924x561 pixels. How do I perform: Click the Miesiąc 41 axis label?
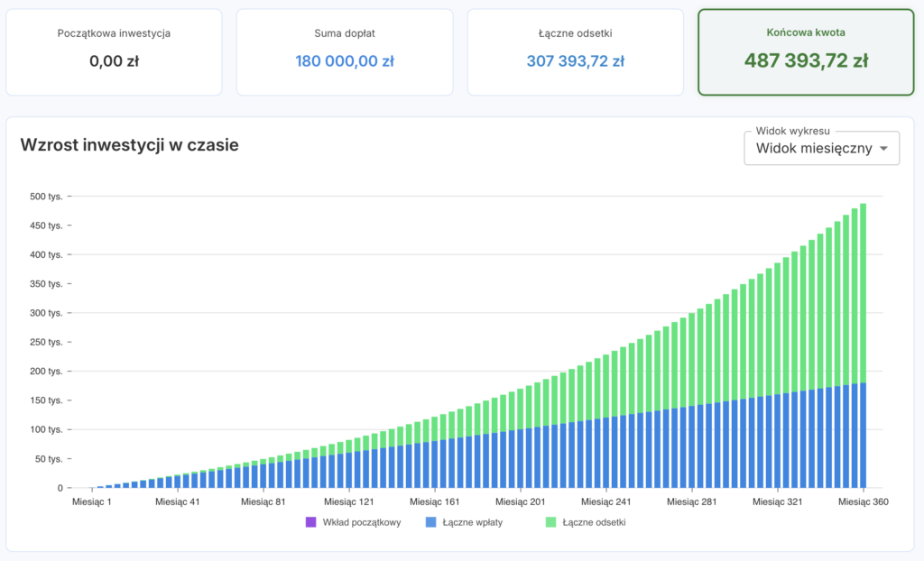(x=178, y=502)
